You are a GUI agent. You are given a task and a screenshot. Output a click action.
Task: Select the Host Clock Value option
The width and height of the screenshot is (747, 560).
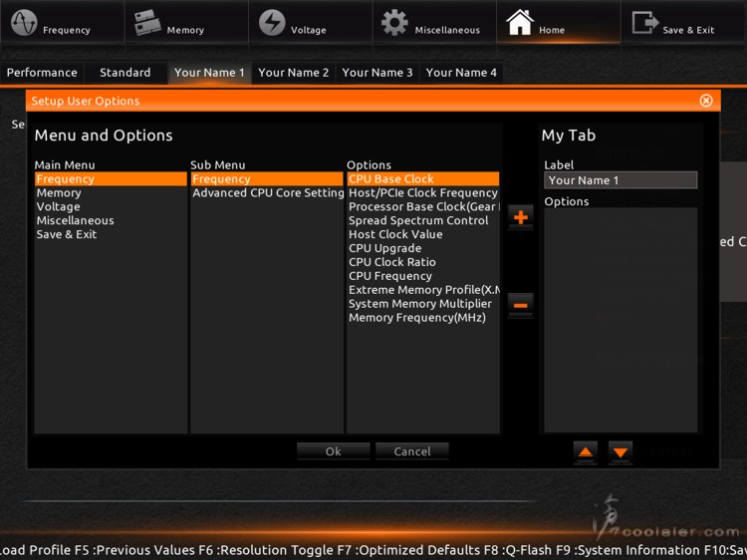click(x=423, y=234)
